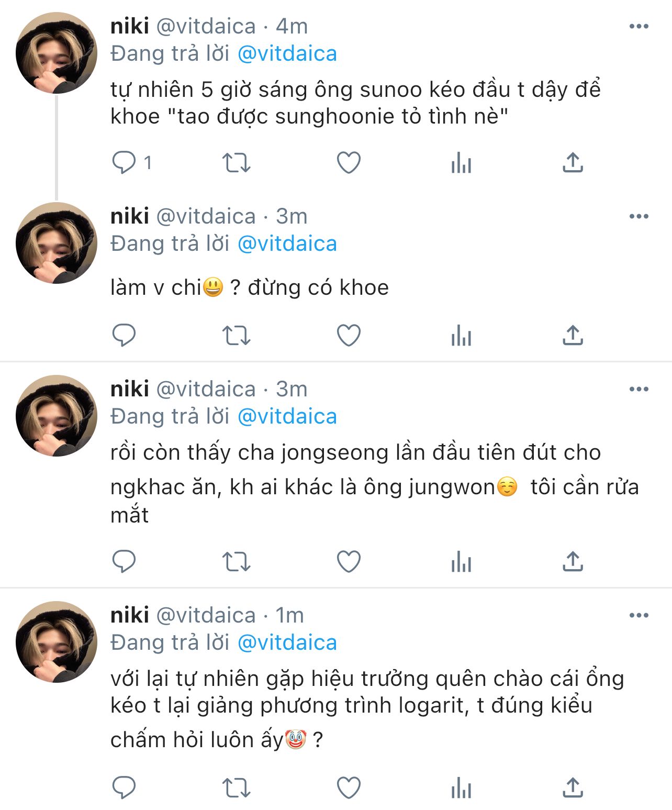View analytics of the jongseong tweet
Image resolution: width=672 pixels, height=810 pixels.
click(x=461, y=561)
